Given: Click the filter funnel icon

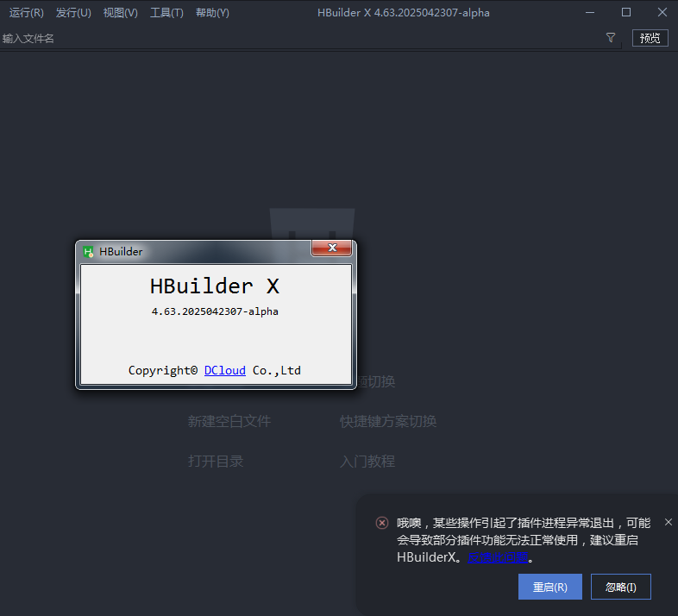Looking at the screenshot, I should [611, 38].
